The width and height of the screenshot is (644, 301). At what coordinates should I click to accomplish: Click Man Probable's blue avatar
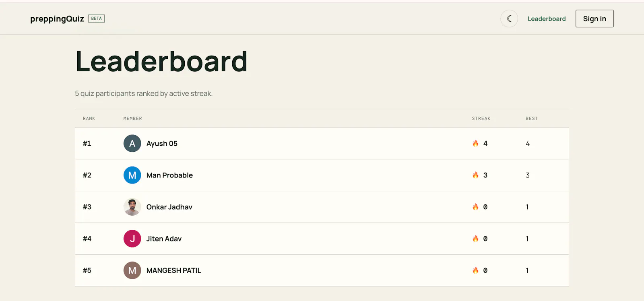click(132, 175)
